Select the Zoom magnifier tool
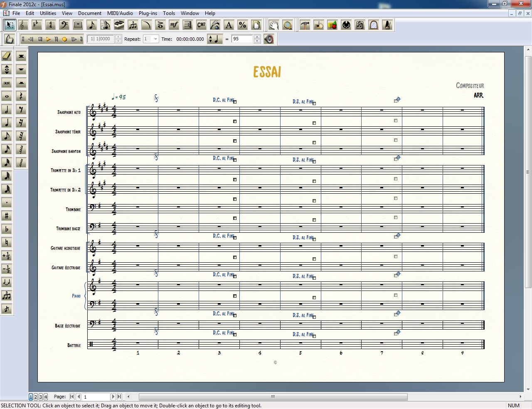Screen dimensions: 532x409 click(x=287, y=25)
